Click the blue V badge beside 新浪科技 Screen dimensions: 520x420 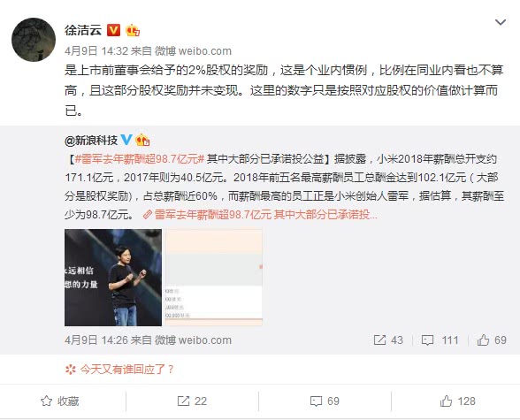tap(126, 139)
